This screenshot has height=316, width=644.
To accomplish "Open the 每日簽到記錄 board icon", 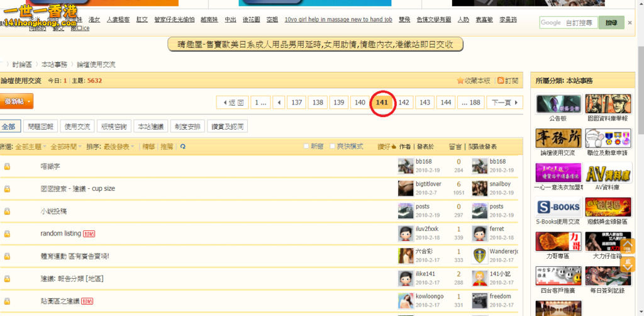I will pyautogui.click(x=608, y=276).
